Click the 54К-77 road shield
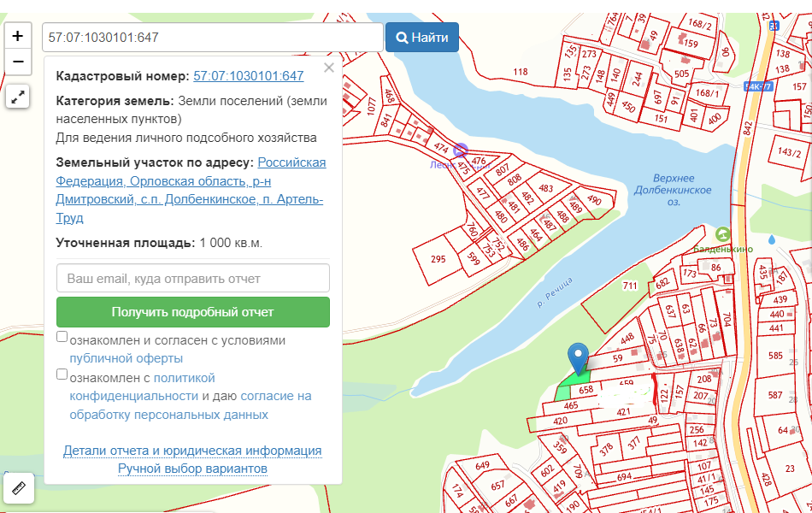This screenshot has width=812, height=513. coord(757,86)
